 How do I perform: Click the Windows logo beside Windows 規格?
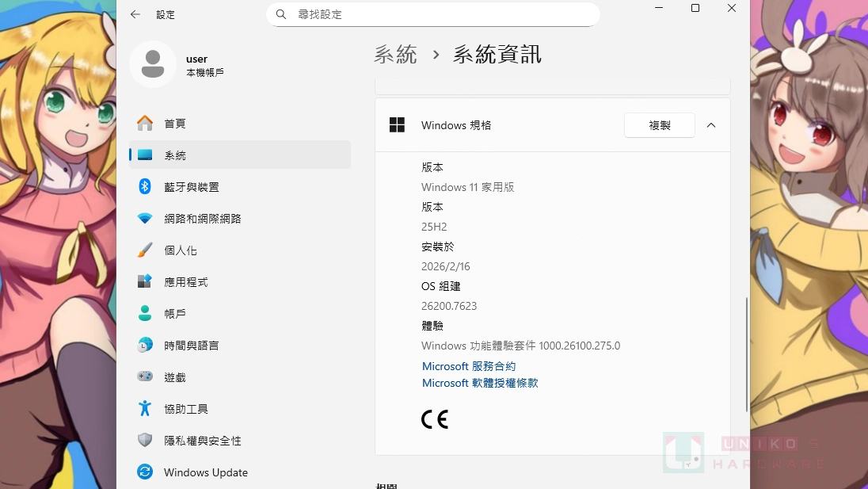click(x=397, y=125)
